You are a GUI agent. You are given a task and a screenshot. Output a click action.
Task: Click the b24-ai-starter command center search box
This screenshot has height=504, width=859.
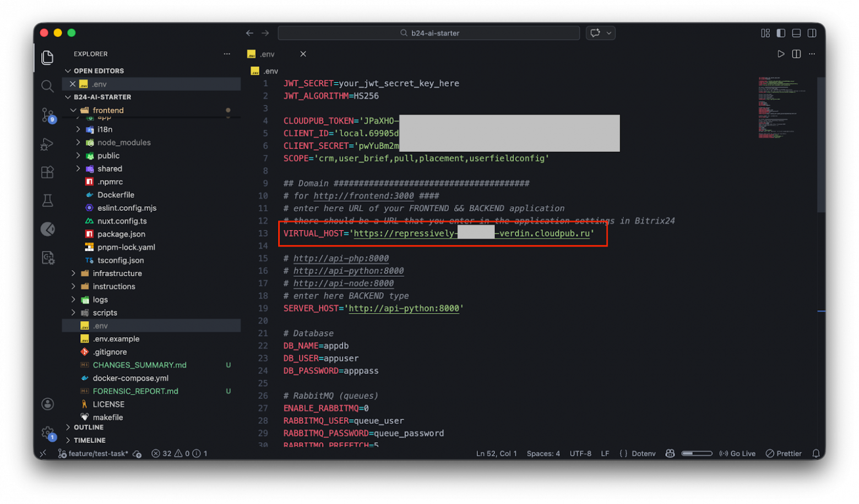[429, 33]
